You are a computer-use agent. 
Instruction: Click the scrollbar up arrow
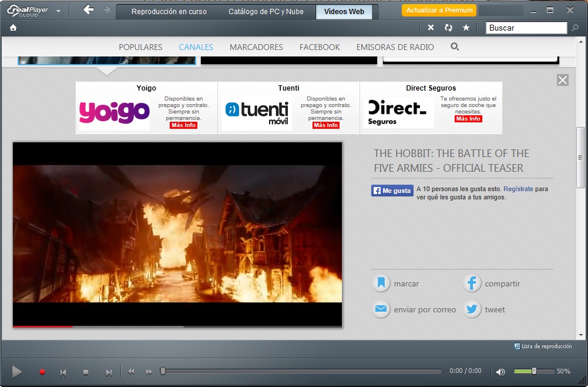[581, 42]
